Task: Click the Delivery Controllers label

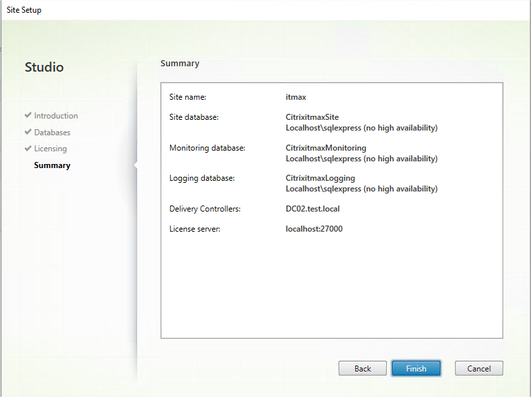Action: (x=205, y=209)
